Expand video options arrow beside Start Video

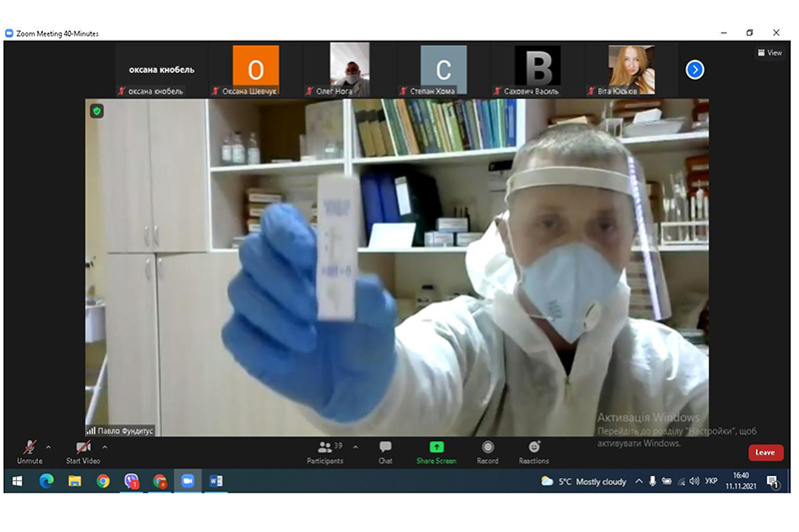point(105,446)
